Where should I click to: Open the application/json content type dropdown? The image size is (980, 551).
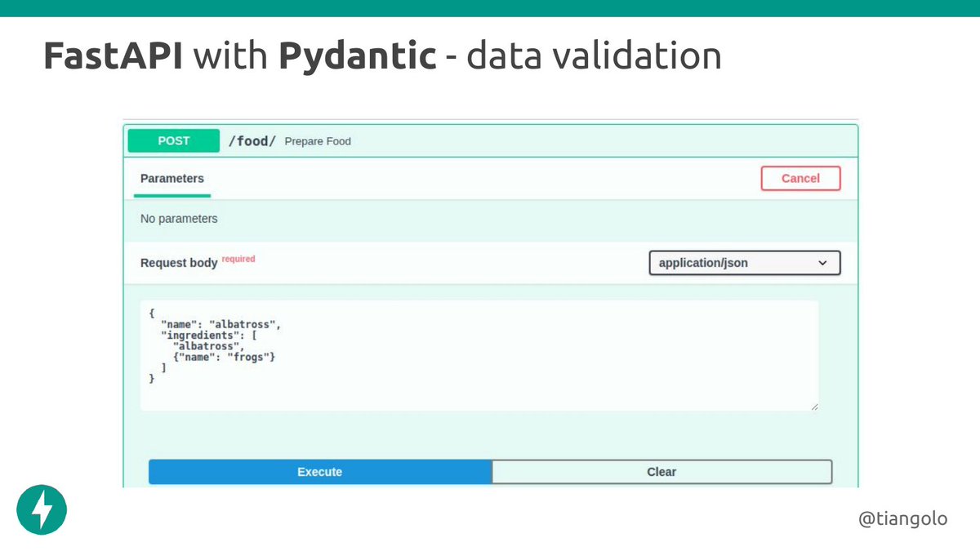(x=744, y=263)
